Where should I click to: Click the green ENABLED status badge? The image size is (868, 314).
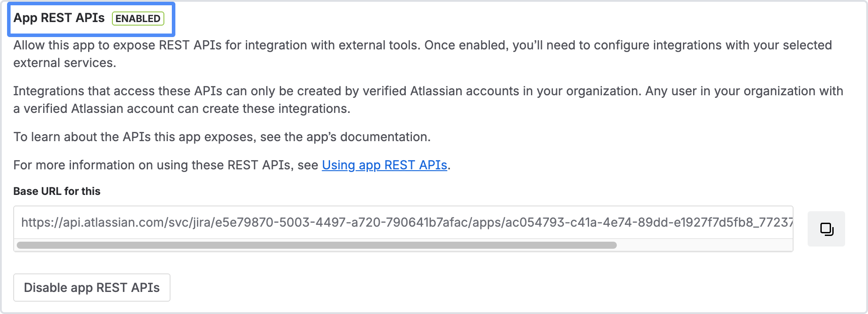point(138,19)
